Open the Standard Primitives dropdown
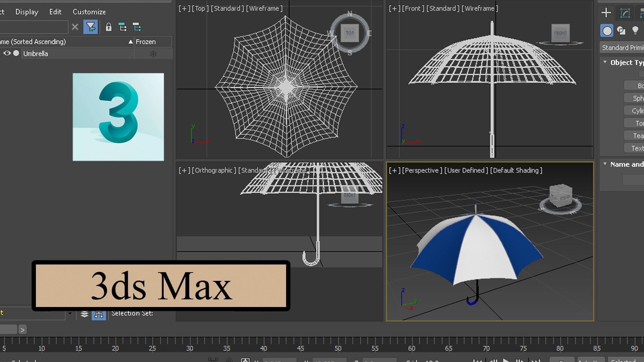The height and width of the screenshot is (362, 644). point(622,48)
